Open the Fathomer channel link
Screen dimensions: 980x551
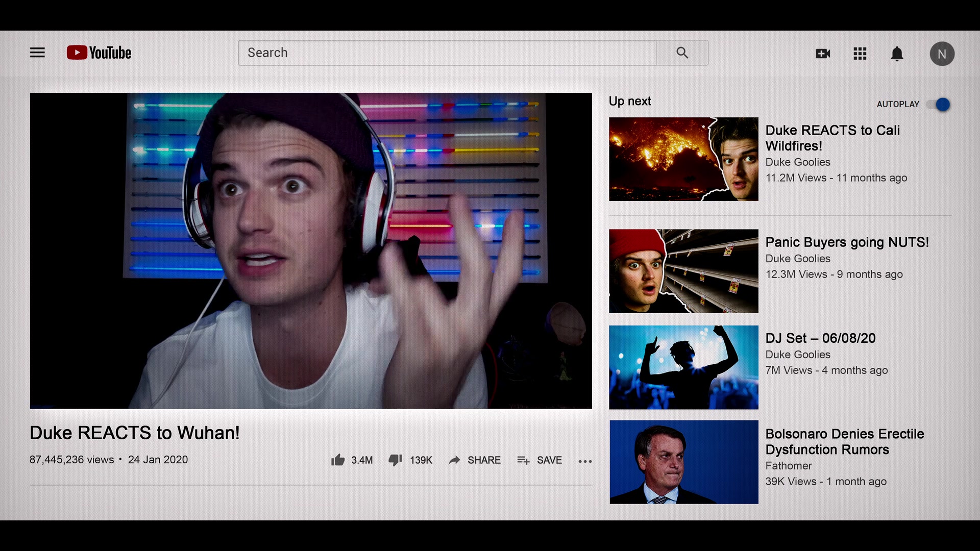coord(788,465)
